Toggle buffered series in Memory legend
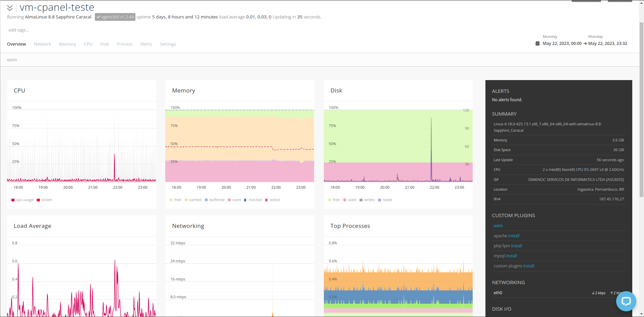 click(215, 200)
